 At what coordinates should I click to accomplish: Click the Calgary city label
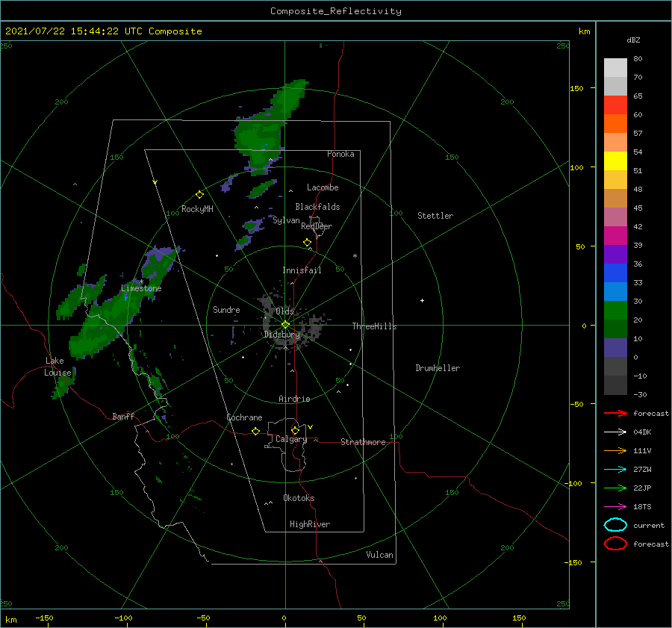click(291, 439)
